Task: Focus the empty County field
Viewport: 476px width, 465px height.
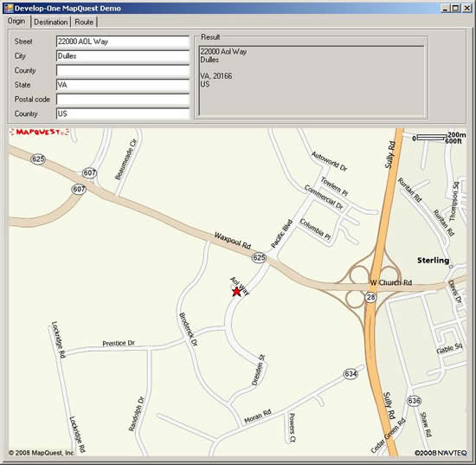Action: [123, 70]
